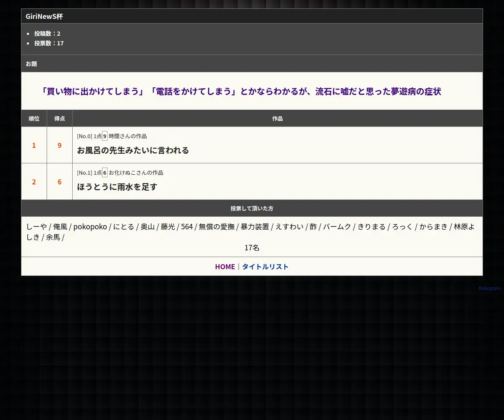Open the タイトルリスト link
The height and width of the screenshot is (420, 504).
coord(265,267)
